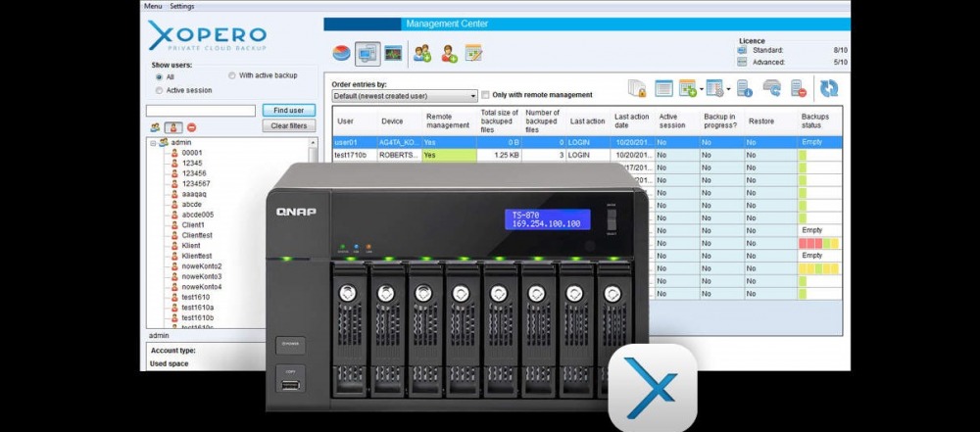Sort by Last action date column header
Viewport: 980px width, 432px height.
[632, 121]
